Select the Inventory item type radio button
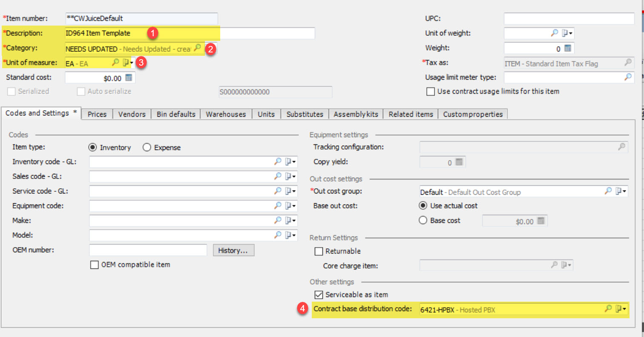This screenshot has width=644, height=337. pyautogui.click(x=92, y=147)
